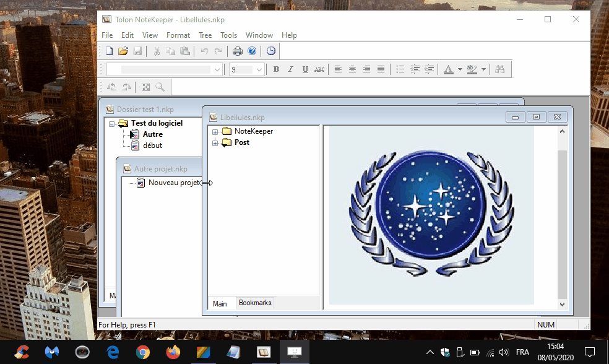Center align text
This screenshot has width=609, height=364.
[352, 69]
